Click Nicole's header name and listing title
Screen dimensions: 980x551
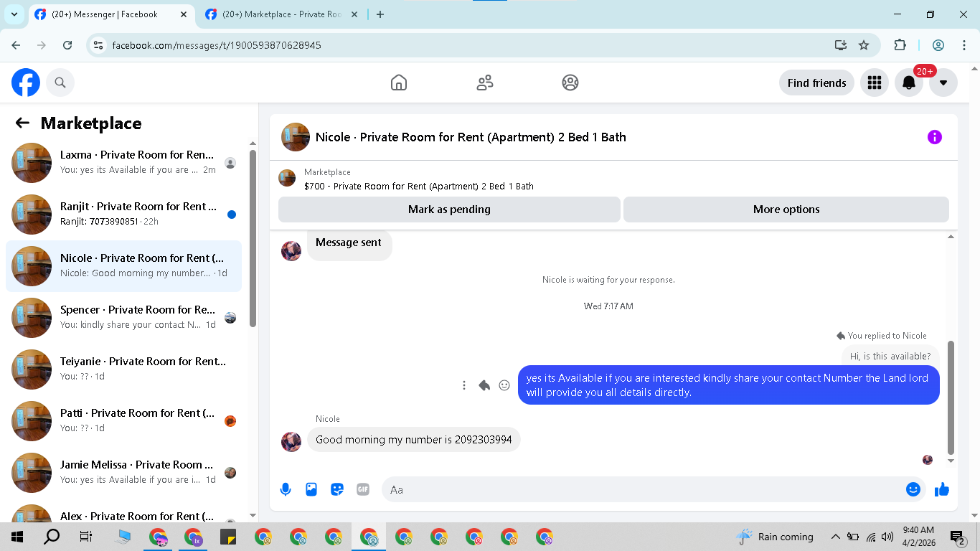pos(471,137)
